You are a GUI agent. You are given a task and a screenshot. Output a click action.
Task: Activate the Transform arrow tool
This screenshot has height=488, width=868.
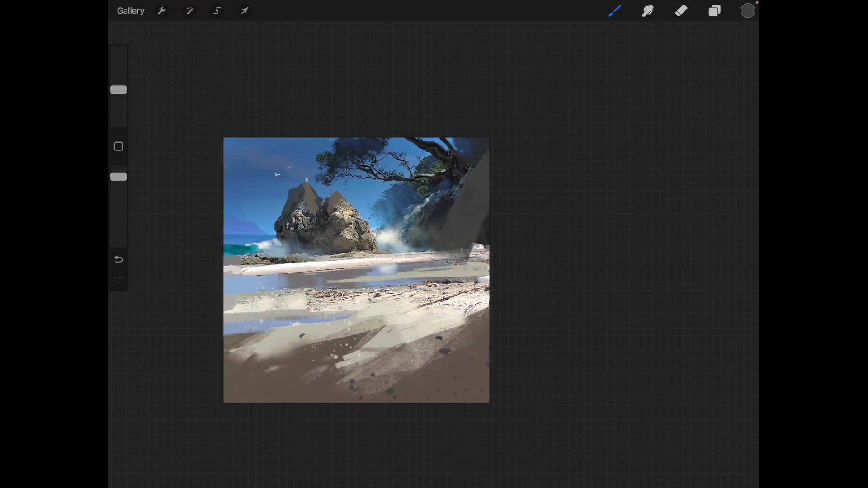click(x=245, y=11)
